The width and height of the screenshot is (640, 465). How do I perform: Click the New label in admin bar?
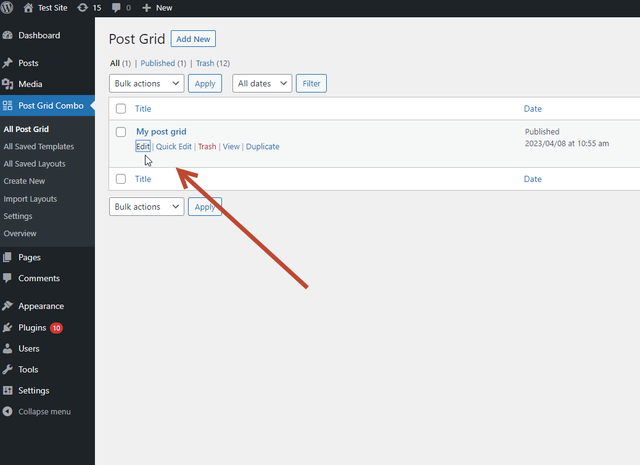coord(164,8)
